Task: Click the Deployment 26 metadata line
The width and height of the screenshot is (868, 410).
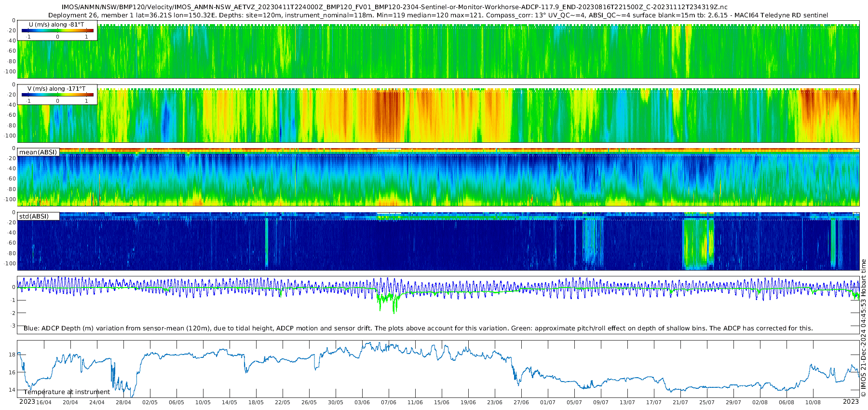Action: pos(438,15)
